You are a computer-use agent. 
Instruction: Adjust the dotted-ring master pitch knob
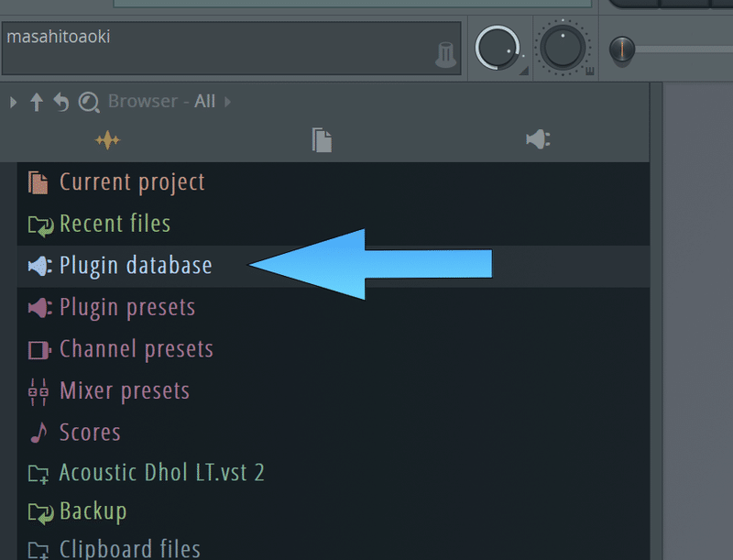(563, 48)
